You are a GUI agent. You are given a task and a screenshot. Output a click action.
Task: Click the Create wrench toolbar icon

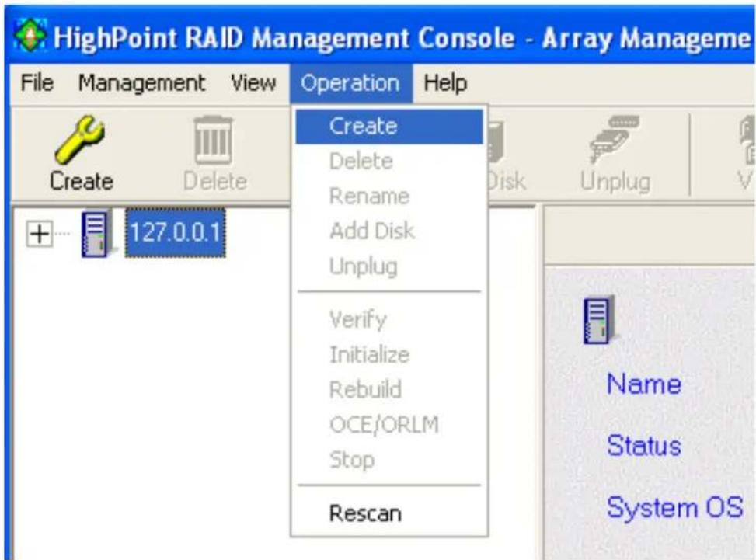click(79, 140)
